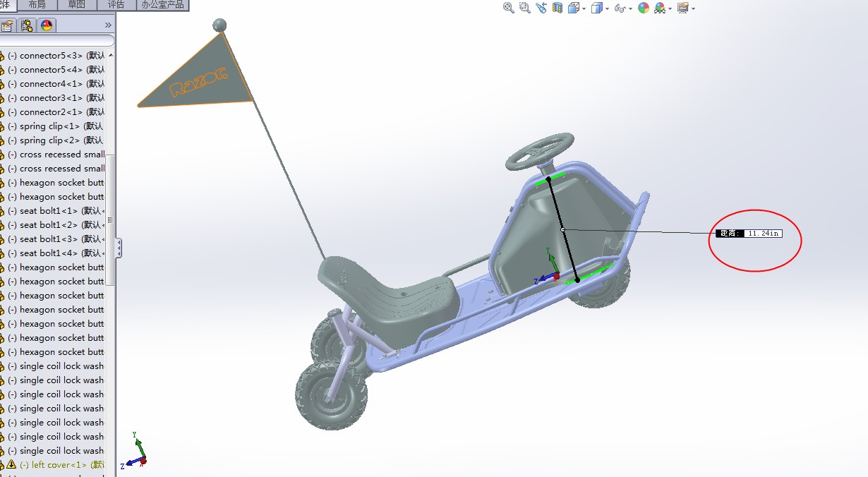
Task: Click the Apply Scene icon
Action: (x=660, y=8)
